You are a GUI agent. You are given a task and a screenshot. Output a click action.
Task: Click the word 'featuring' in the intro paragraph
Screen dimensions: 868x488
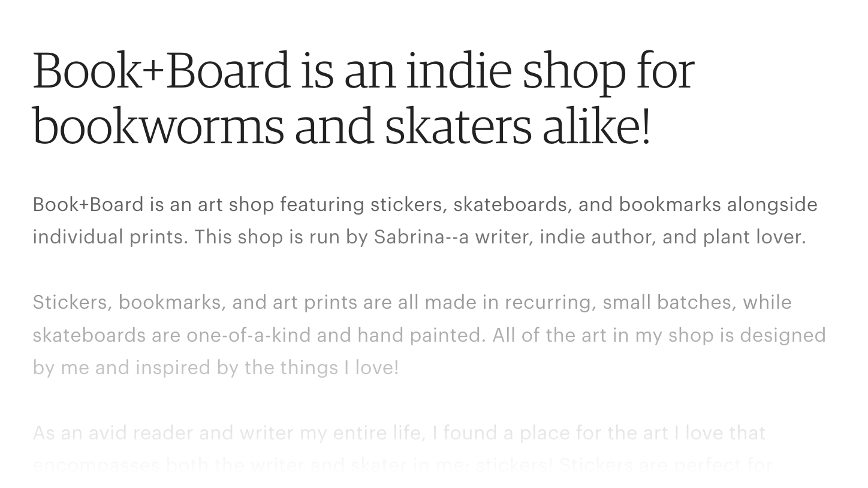322,204
